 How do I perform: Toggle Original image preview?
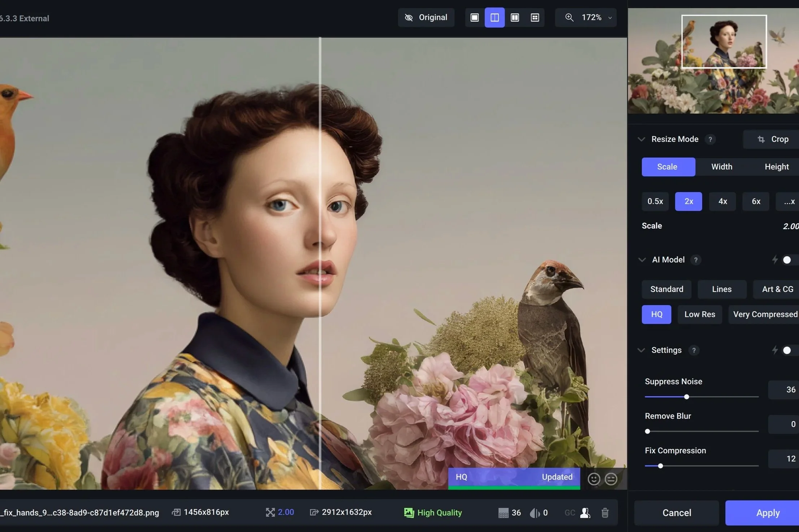[x=426, y=18]
